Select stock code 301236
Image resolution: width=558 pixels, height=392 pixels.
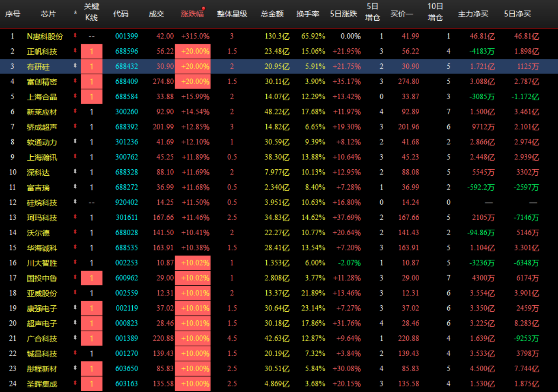pos(127,142)
